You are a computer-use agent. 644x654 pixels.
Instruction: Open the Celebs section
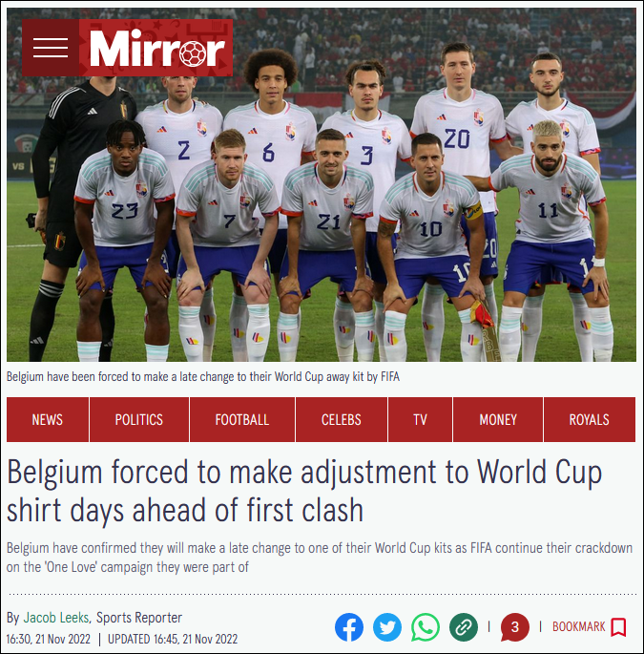tap(342, 419)
